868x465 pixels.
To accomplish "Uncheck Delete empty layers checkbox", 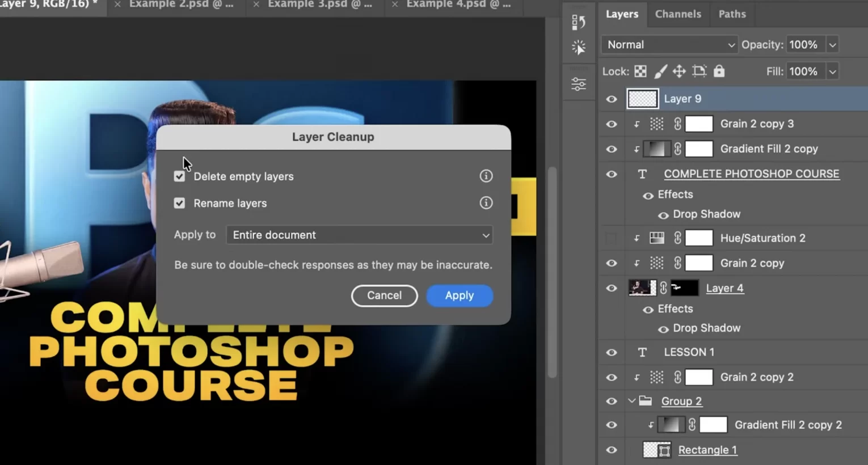I will pos(179,176).
